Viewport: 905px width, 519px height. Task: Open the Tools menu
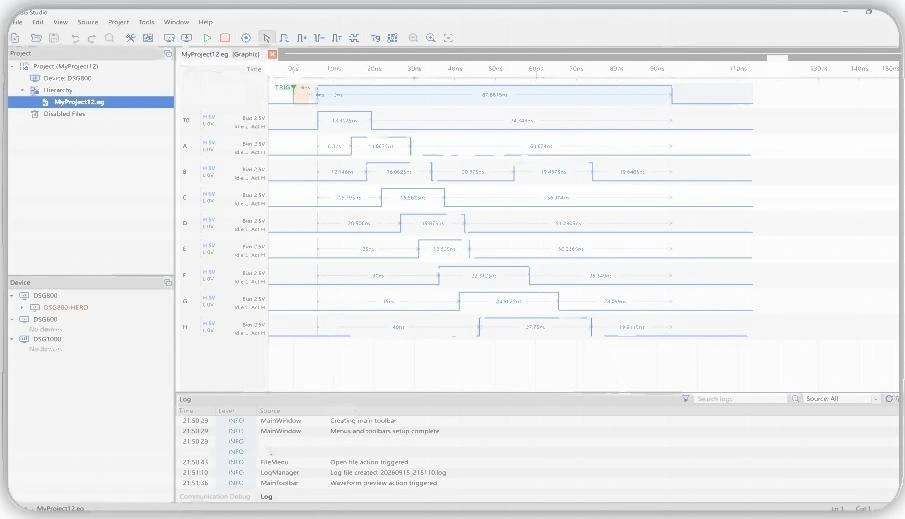(x=147, y=22)
